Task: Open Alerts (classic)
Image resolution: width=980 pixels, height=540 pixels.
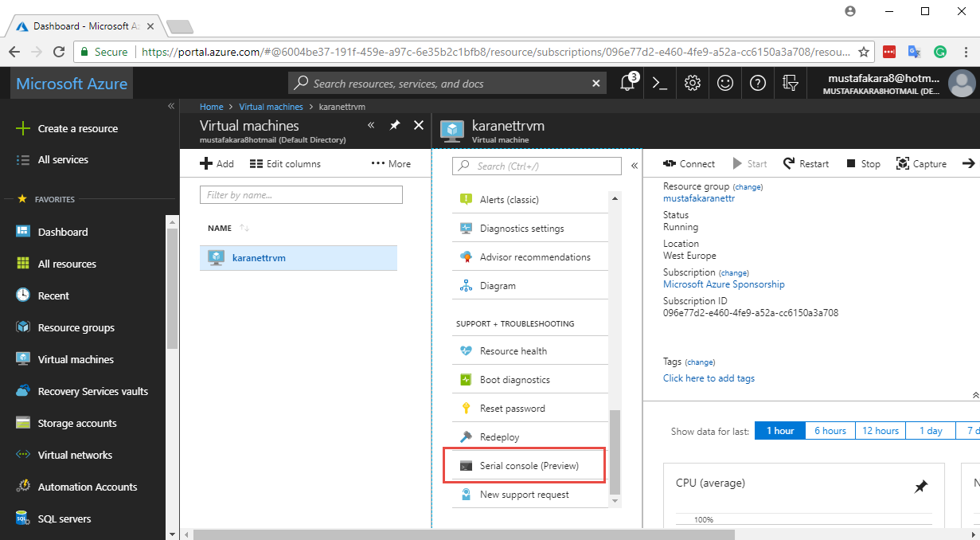Action: coord(530,199)
